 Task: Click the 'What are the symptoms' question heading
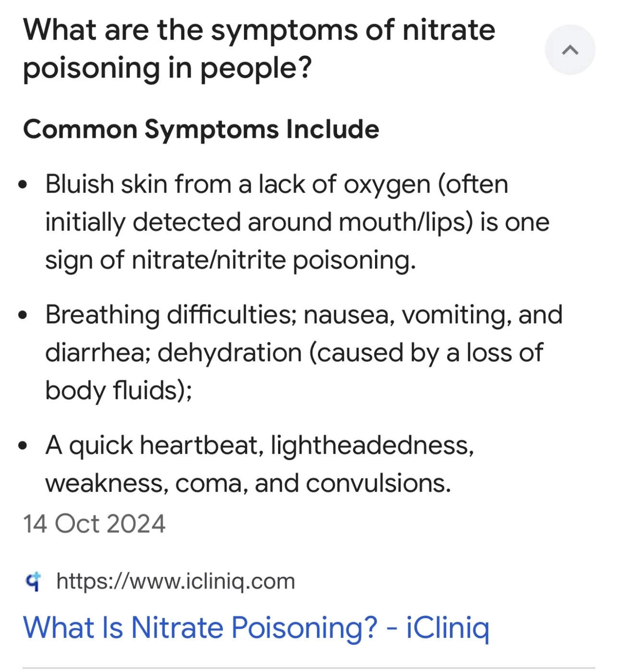[x=259, y=48]
